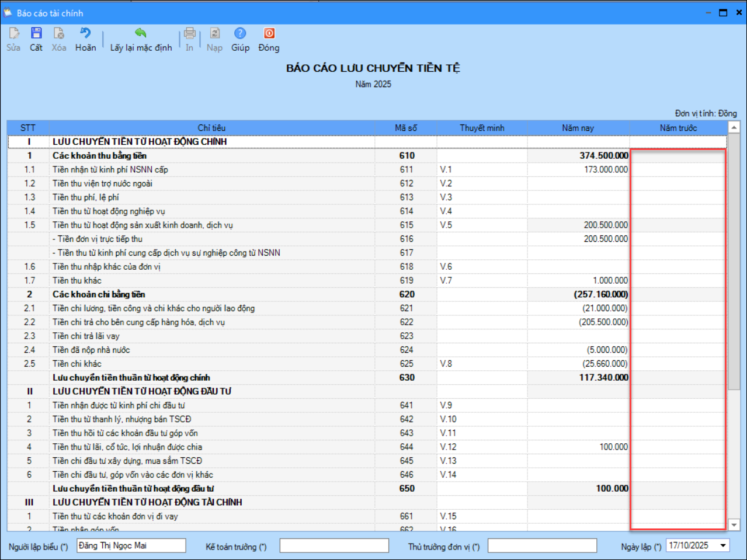Image resolution: width=747 pixels, height=560 pixels.
Task: Open the Ngày lập date dropdown arrow
Action: 723,545
